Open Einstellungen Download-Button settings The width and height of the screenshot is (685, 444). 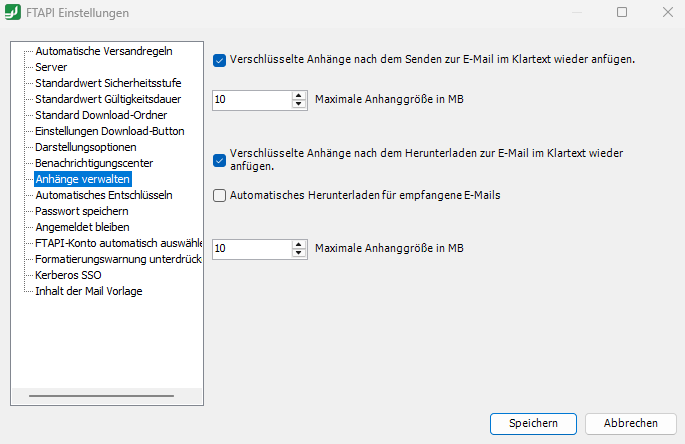click(109, 131)
